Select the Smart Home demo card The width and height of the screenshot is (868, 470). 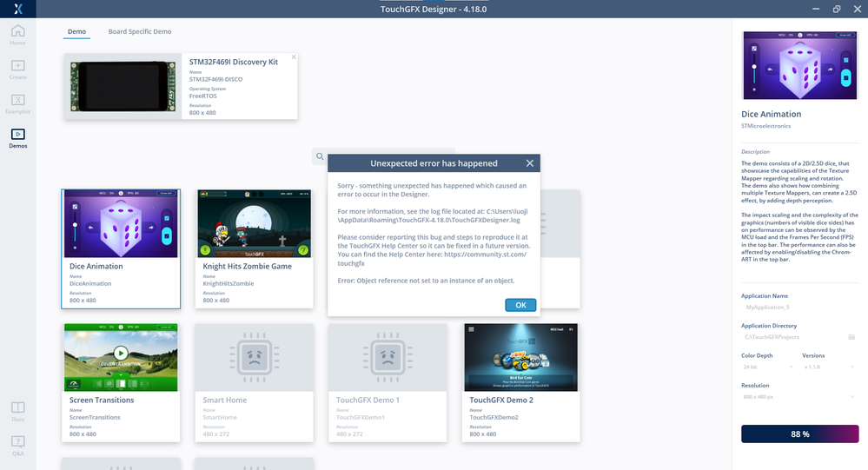(254, 383)
